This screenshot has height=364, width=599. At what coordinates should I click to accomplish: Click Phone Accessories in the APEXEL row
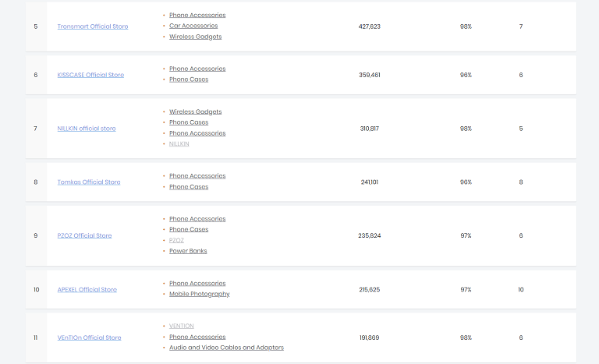197,283
